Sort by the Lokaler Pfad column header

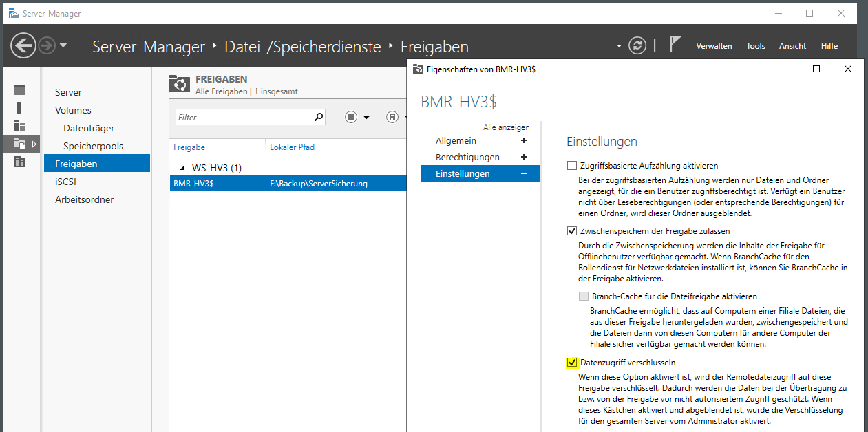point(293,147)
